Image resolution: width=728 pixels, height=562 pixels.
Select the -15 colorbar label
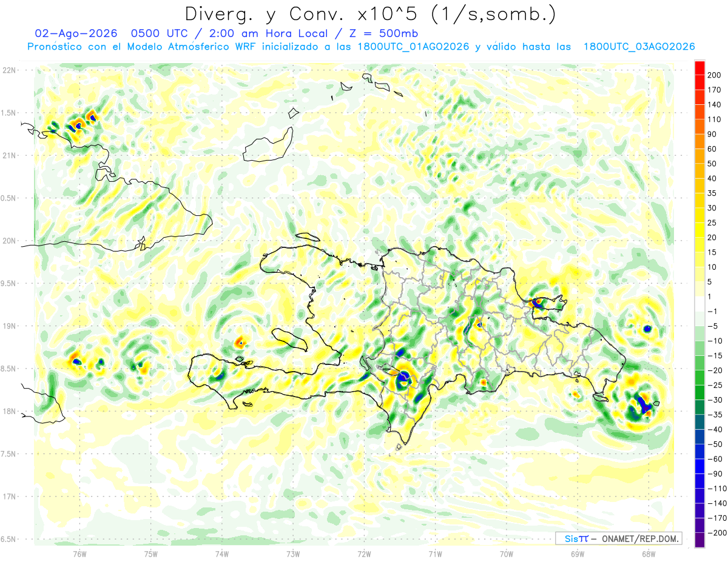click(715, 355)
